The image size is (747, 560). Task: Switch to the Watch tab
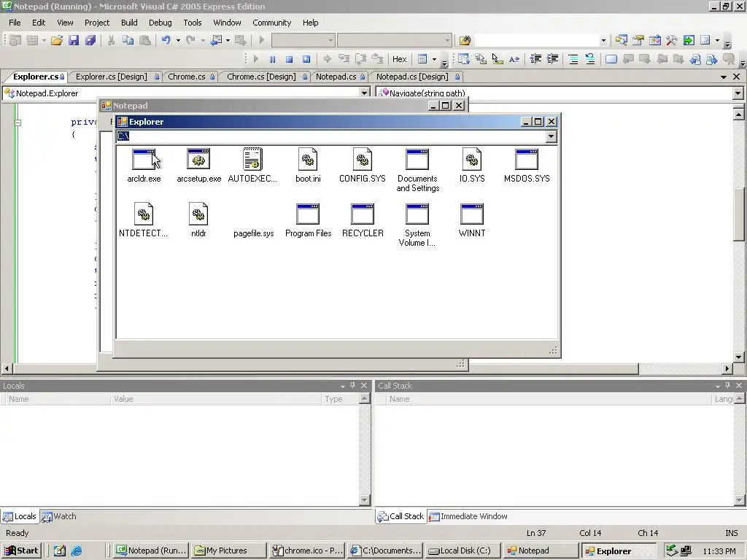[x=59, y=516]
